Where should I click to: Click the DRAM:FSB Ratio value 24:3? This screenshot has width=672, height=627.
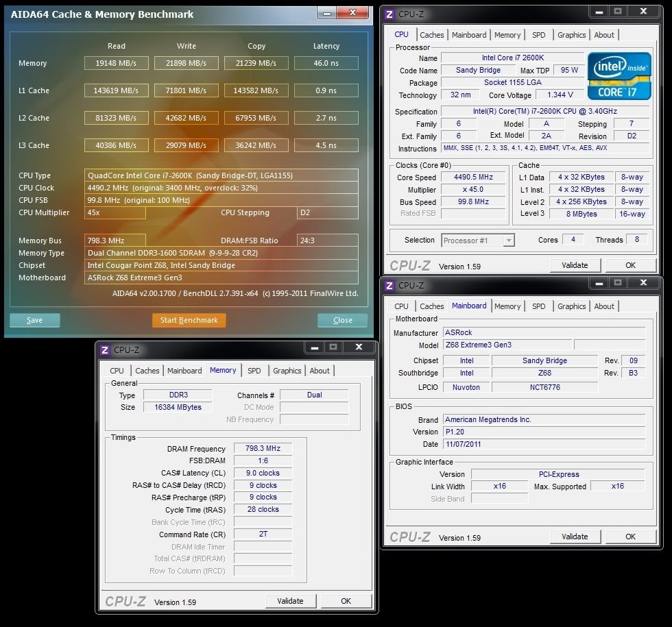(x=328, y=241)
